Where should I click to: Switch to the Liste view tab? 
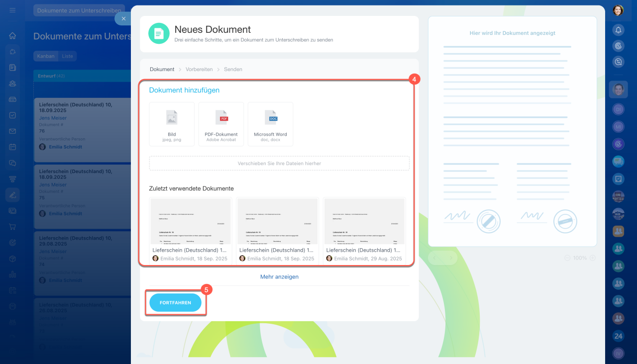pos(68,56)
